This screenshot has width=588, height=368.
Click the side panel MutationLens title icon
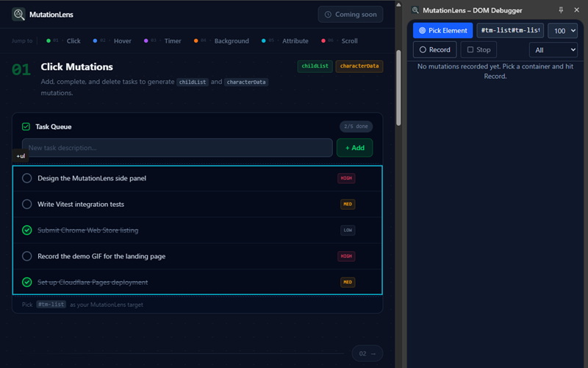point(415,10)
